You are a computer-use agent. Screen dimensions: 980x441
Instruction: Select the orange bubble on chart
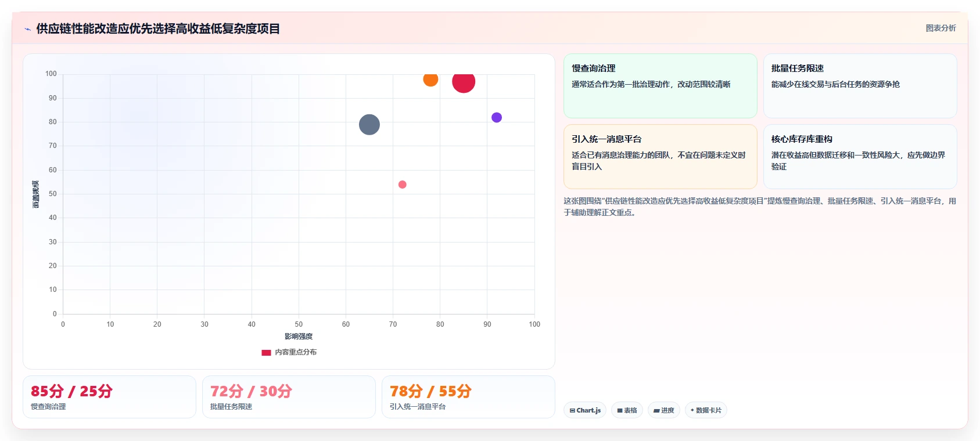coord(430,79)
